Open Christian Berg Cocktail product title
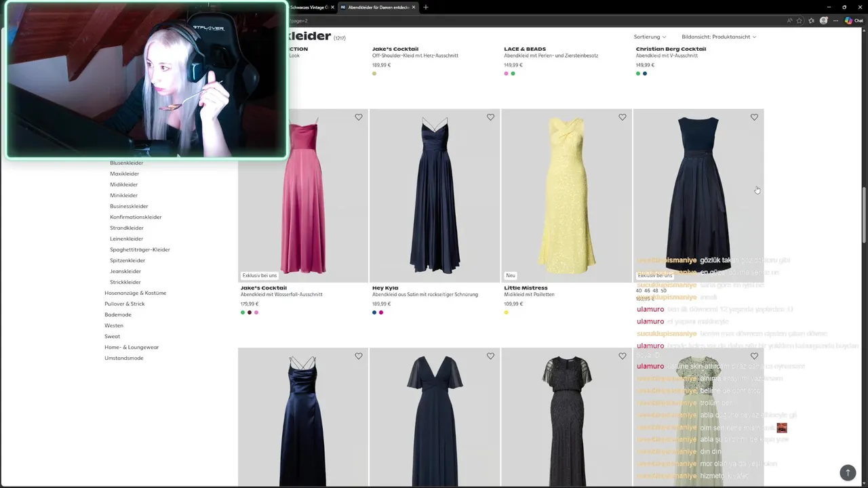The image size is (868, 488). [671, 49]
